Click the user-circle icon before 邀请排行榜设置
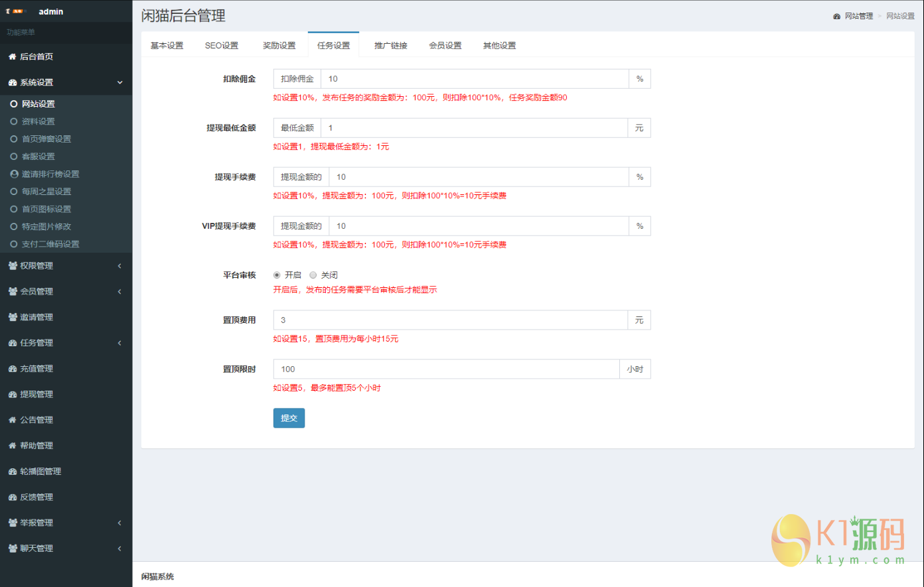924x587 pixels. [14, 174]
